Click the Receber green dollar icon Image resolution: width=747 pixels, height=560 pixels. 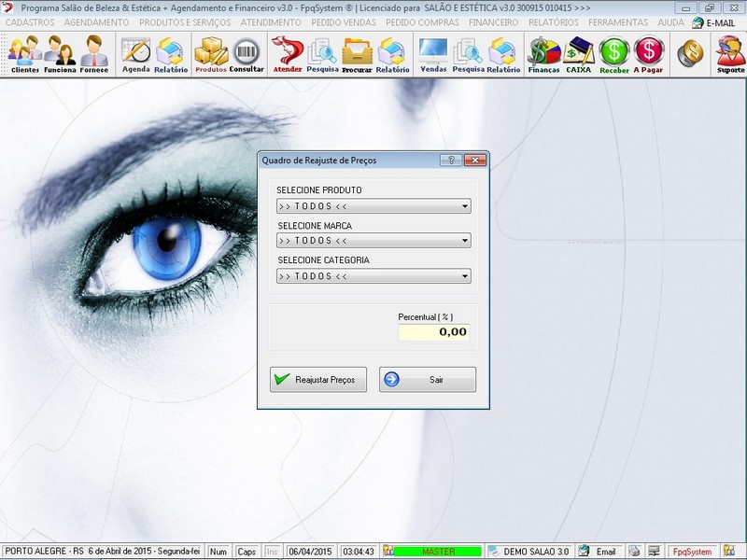coord(614,54)
